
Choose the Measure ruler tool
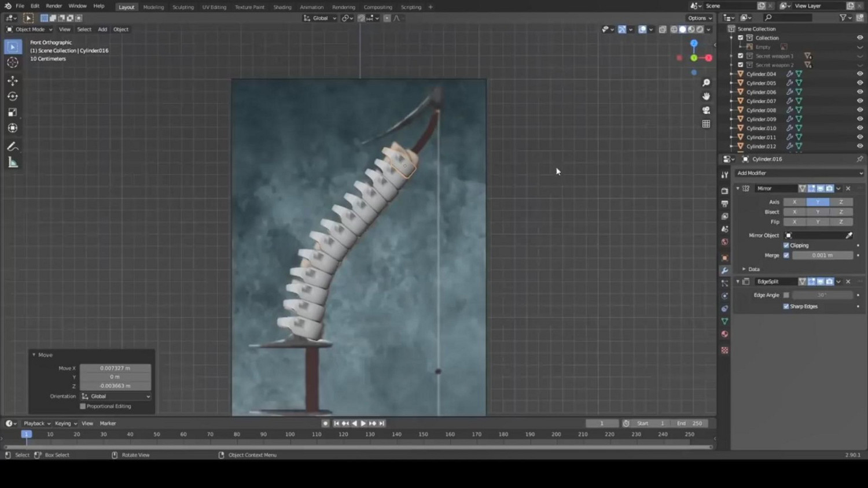(13, 162)
